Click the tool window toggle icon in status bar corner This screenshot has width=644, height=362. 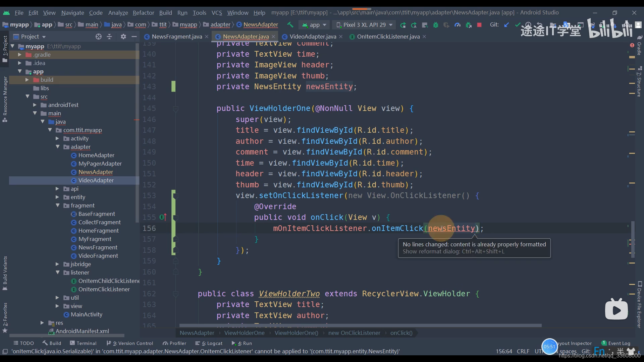click(x=5, y=351)
